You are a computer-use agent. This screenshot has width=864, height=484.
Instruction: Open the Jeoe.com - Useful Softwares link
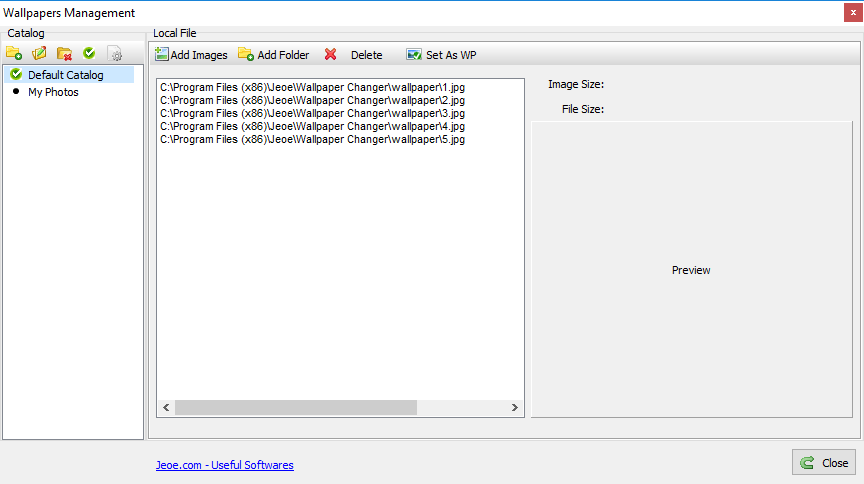(224, 465)
